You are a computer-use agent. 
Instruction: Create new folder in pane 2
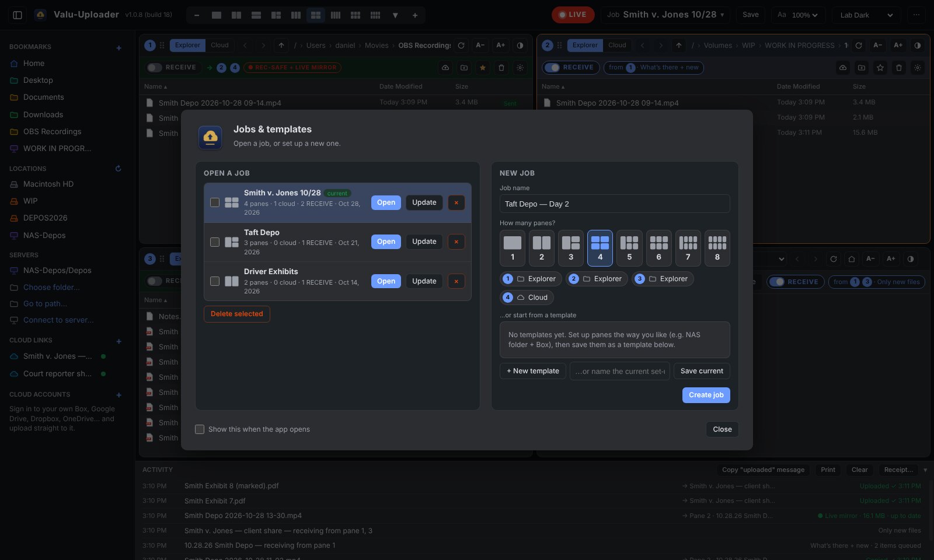point(862,68)
